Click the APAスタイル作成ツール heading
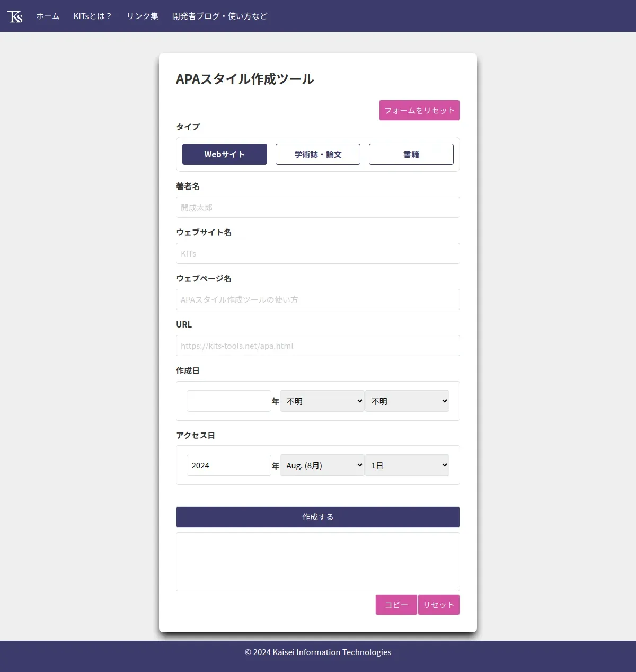Viewport: 636px width, 672px height. click(x=245, y=79)
